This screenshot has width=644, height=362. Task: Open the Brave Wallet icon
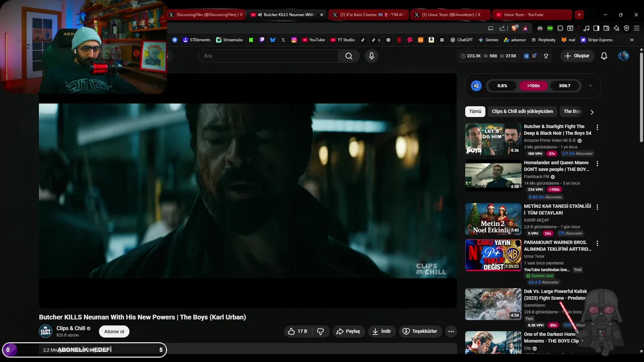(606, 28)
